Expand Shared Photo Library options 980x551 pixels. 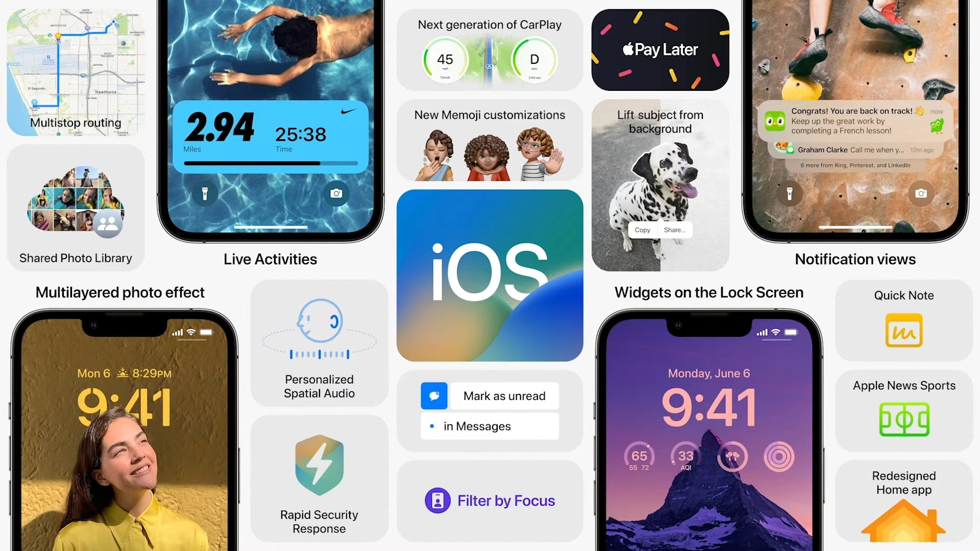[76, 209]
